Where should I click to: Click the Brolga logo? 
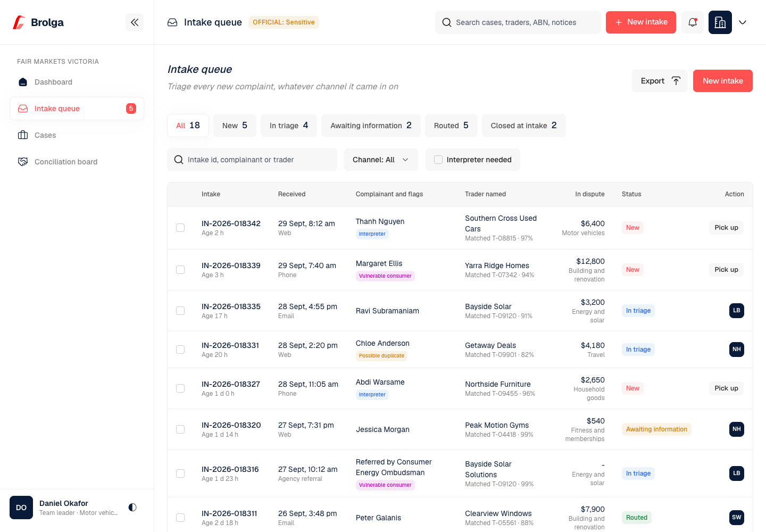pos(38,22)
